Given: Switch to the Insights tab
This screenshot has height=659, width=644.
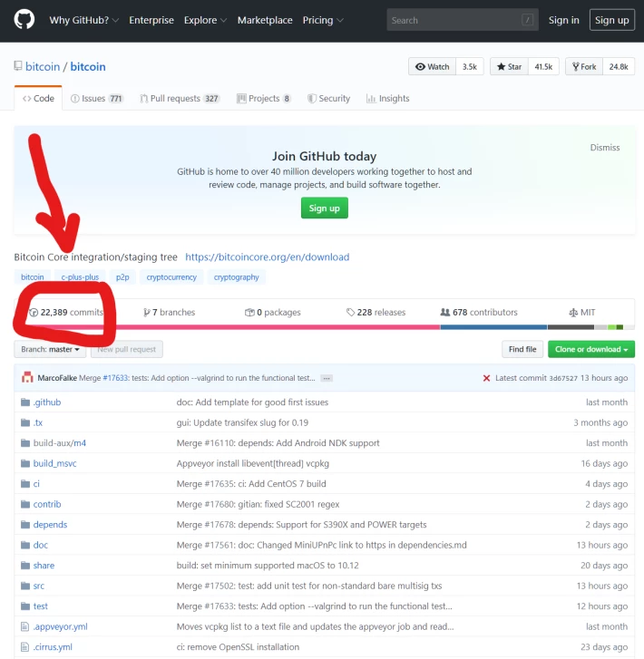Looking at the screenshot, I should [388, 98].
